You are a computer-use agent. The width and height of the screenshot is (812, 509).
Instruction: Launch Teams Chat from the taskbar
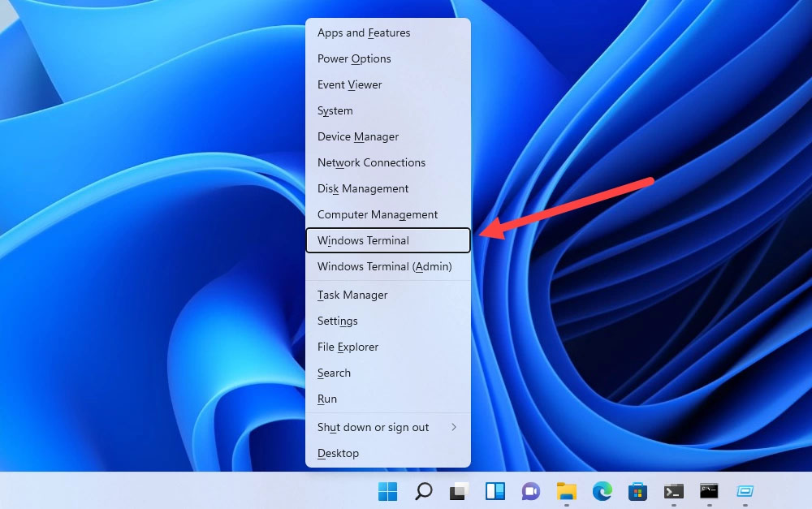tap(531, 491)
